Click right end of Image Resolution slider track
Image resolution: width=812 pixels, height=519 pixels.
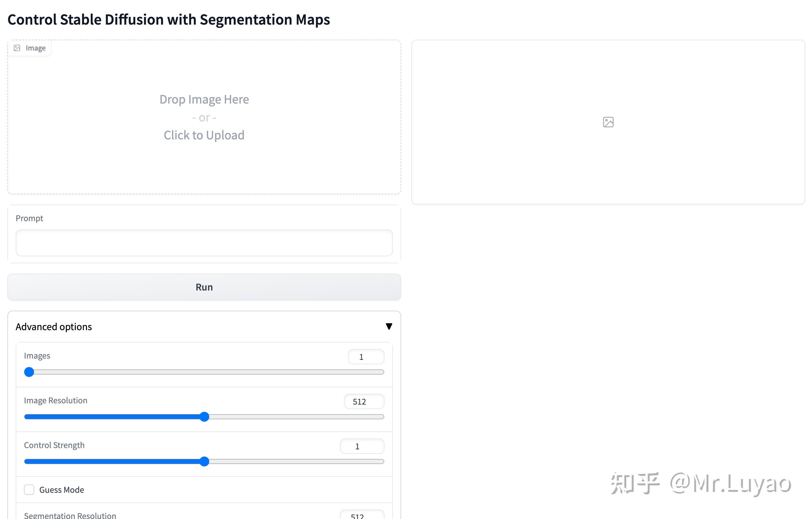381,417
